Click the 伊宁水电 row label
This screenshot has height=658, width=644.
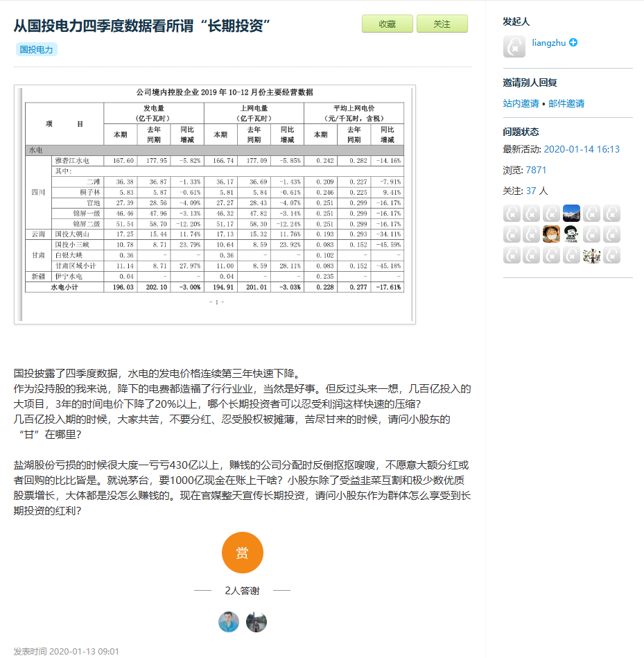point(69,277)
